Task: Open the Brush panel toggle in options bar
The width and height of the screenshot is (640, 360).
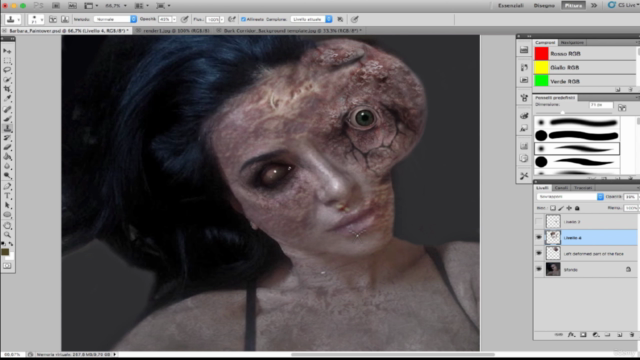Action: click(x=53, y=19)
